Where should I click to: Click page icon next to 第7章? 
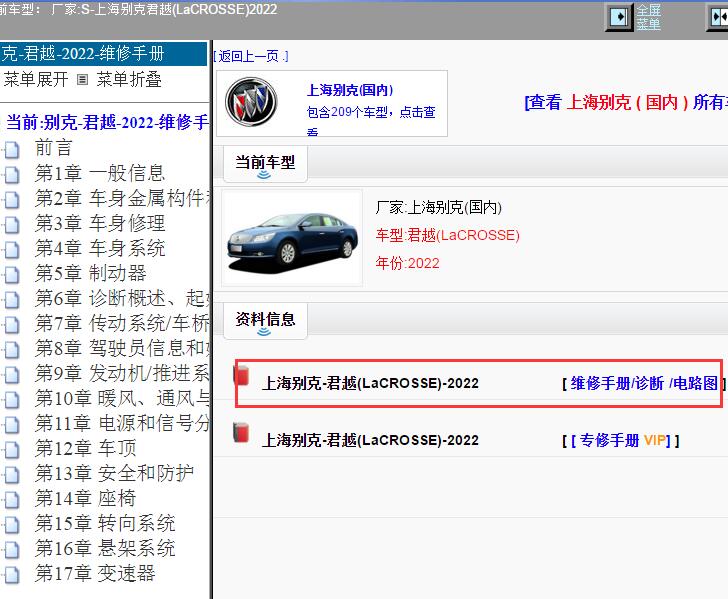coord(12,326)
